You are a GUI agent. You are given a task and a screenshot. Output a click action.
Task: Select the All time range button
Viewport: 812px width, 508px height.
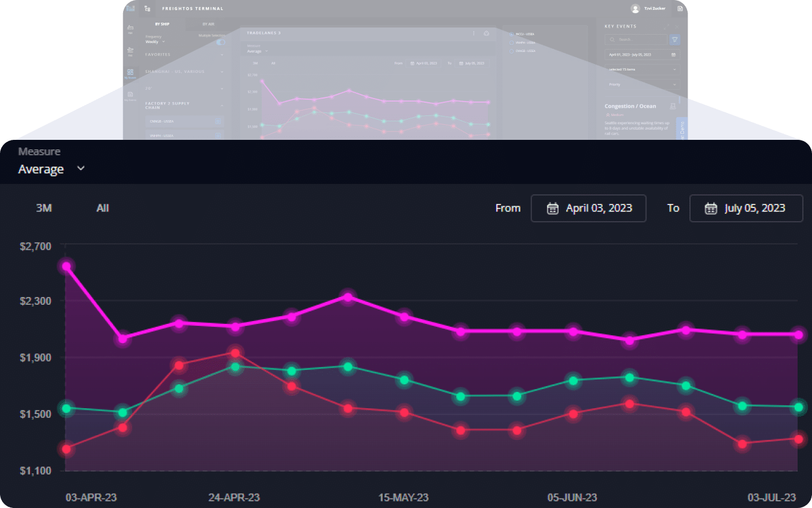103,208
